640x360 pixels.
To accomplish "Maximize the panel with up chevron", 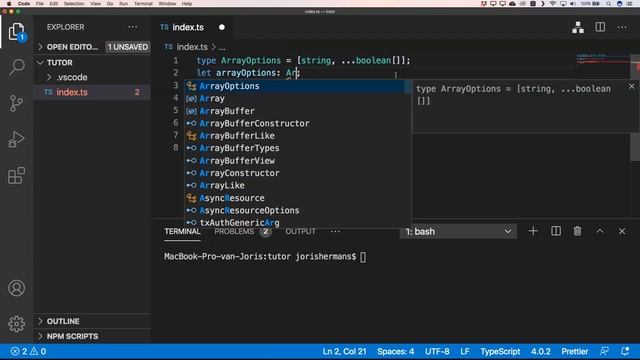I will 600,231.
